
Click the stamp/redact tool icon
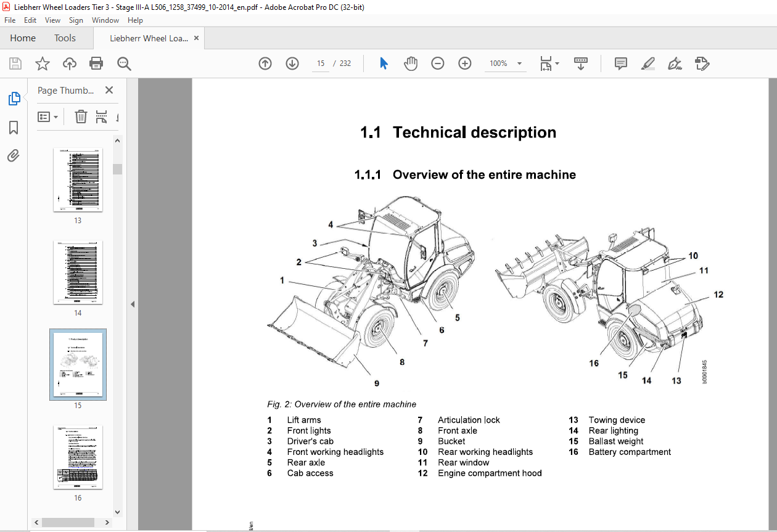point(702,63)
